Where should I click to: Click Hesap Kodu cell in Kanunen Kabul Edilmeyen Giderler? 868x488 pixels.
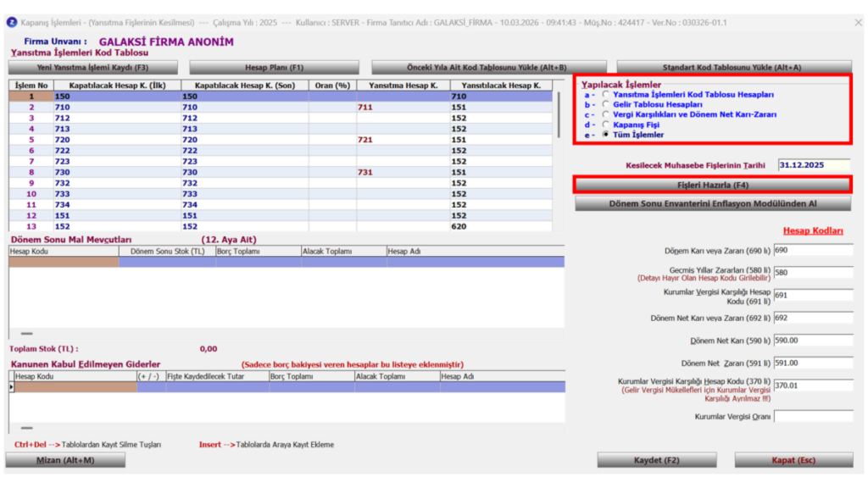coord(75,387)
